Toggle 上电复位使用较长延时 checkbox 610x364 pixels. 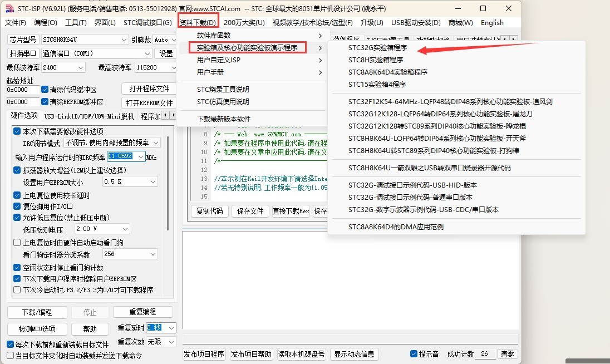coord(17,195)
